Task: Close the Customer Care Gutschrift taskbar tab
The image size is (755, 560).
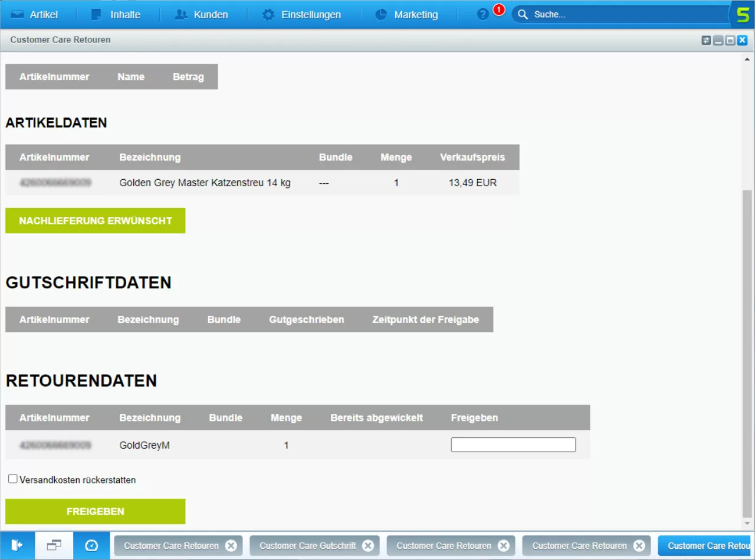Action: click(368, 546)
